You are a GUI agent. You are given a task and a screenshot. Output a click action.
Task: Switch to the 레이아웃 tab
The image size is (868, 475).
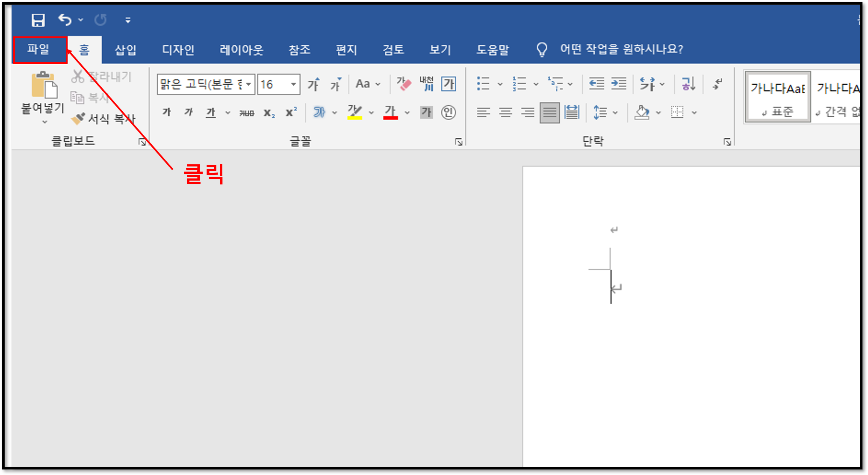click(242, 50)
